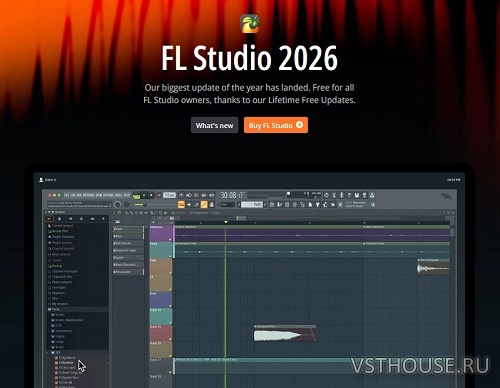Open the Drums pack folder
500x388 pixels.
59,314
